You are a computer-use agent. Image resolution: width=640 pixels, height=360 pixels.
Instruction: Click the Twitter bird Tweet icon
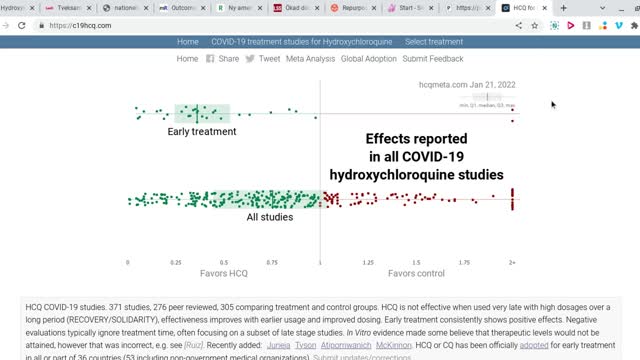pyautogui.click(x=250, y=59)
